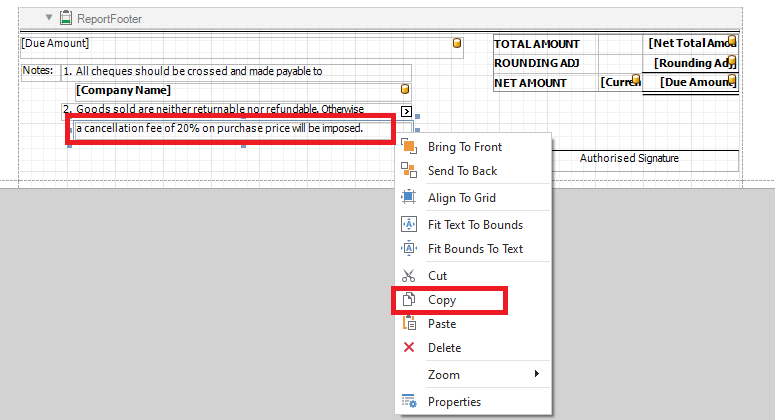This screenshot has height=420, width=779.
Task: Select the "All cheques should be crossed" label
Action: click(x=236, y=72)
